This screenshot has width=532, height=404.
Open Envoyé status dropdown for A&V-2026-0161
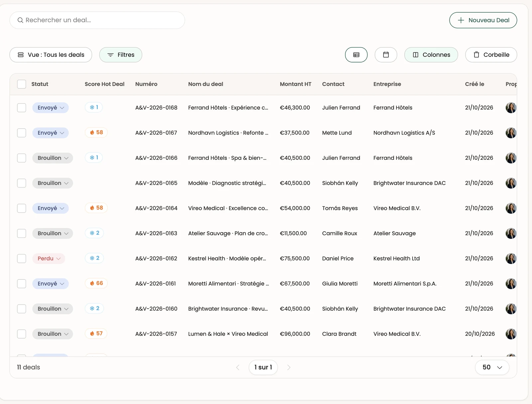tap(51, 284)
